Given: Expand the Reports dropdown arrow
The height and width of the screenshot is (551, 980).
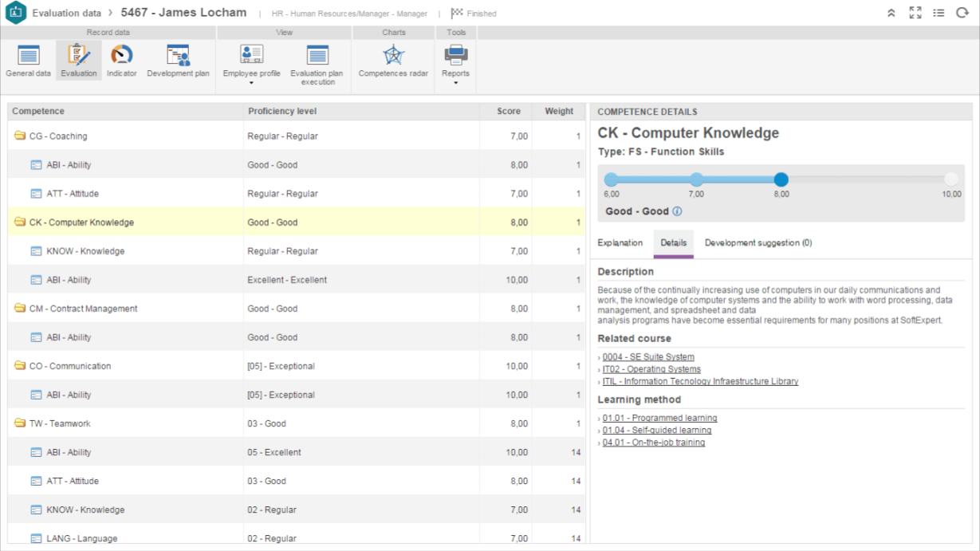Looking at the screenshot, I should [455, 83].
